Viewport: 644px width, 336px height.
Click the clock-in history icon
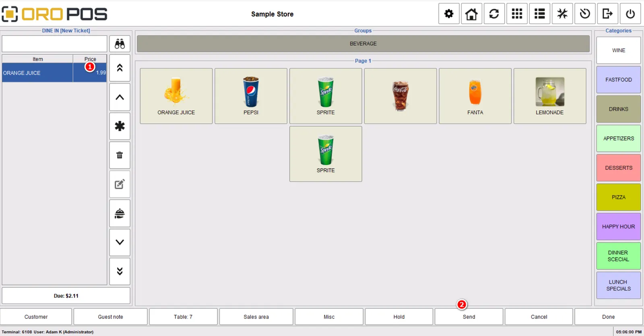pyautogui.click(x=585, y=14)
